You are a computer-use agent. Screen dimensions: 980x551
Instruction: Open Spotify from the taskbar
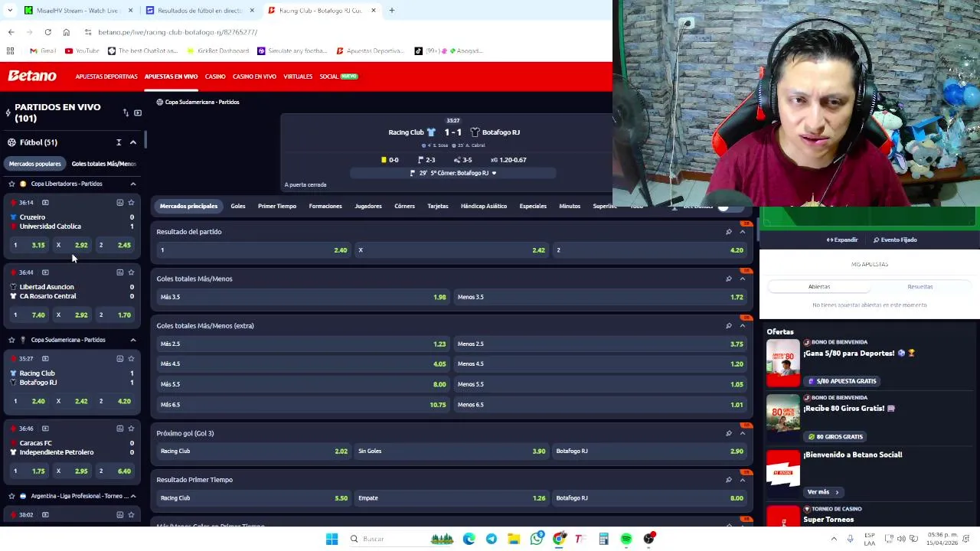point(626,539)
